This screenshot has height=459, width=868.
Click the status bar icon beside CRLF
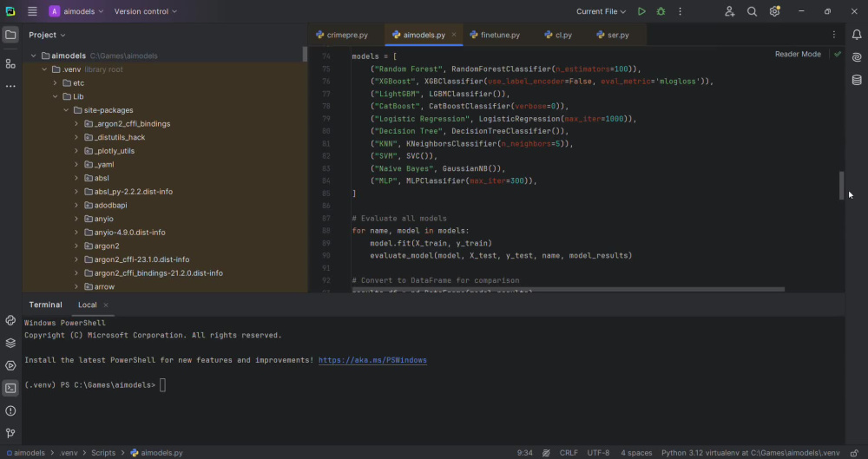tap(546, 453)
